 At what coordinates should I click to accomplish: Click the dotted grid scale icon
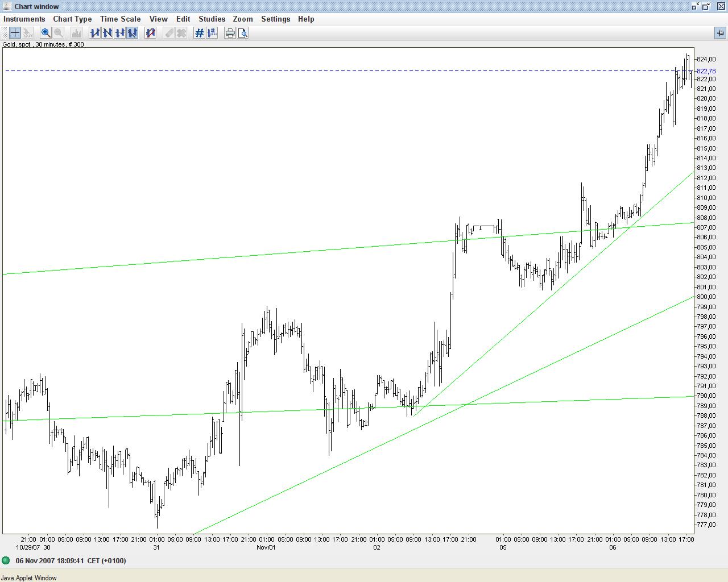[x=212, y=33]
